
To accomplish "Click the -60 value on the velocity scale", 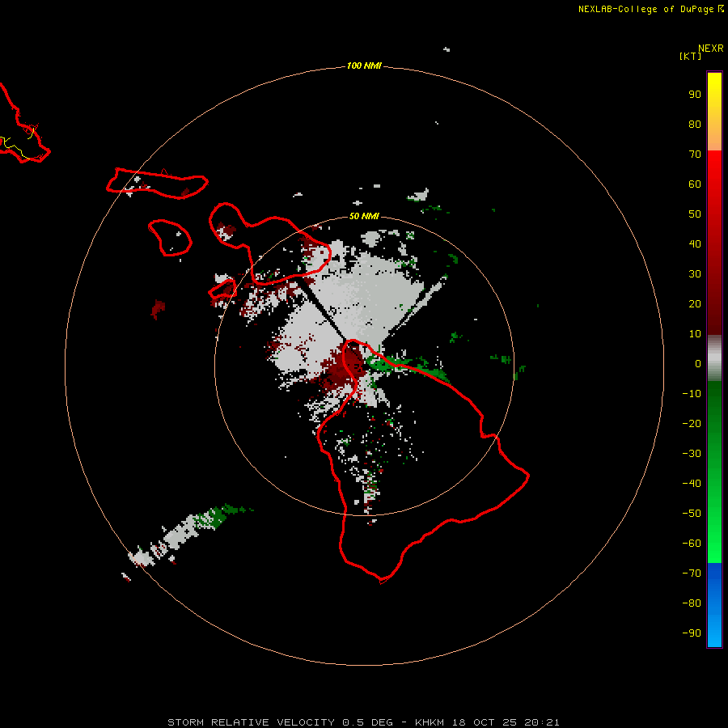I will (692, 544).
